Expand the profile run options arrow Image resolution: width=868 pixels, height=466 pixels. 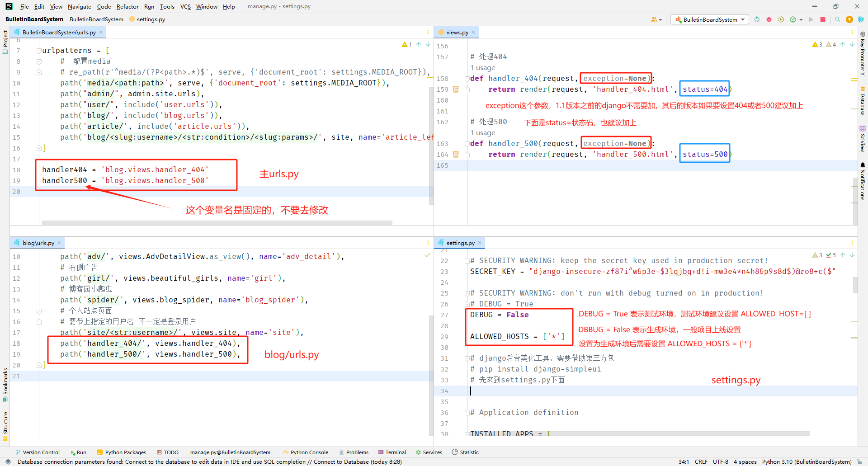tap(801, 19)
